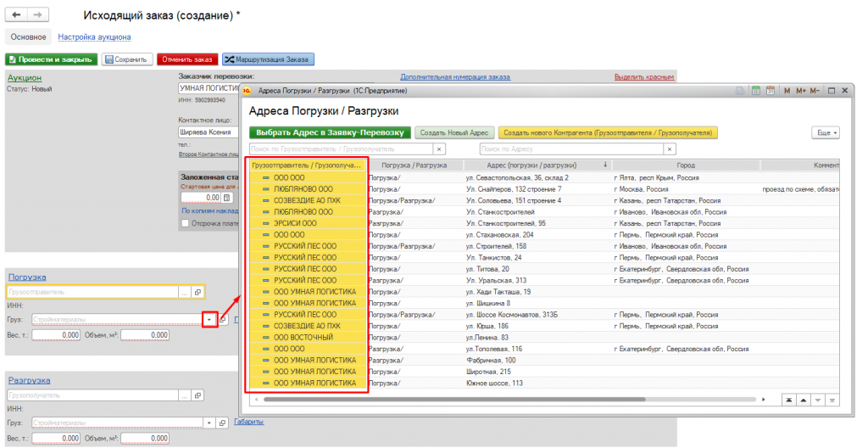Focus the Поиск по Адресу search field
The width and height of the screenshot is (868, 448).
click(x=571, y=149)
